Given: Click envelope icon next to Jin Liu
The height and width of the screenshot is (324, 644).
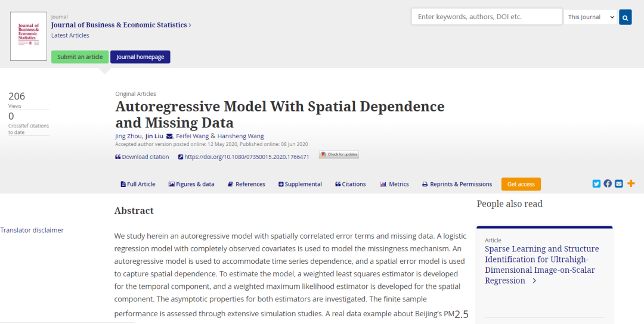Looking at the screenshot, I should (x=169, y=136).
